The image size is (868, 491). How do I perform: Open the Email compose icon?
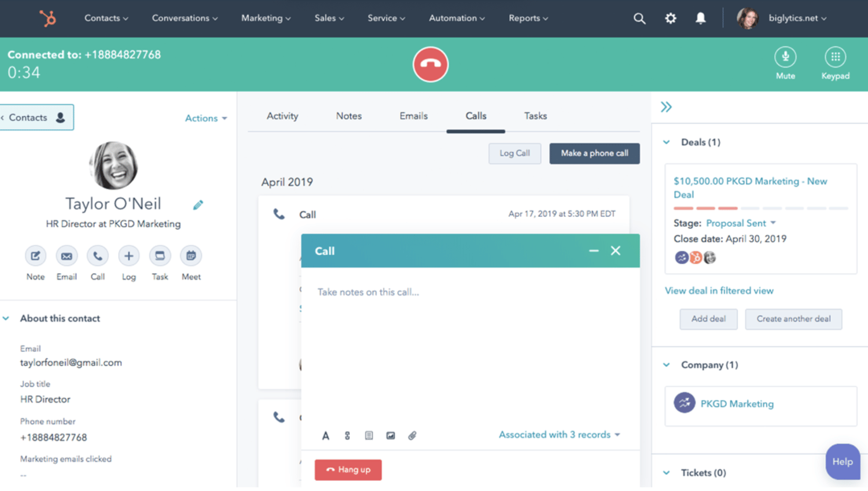click(x=66, y=256)
